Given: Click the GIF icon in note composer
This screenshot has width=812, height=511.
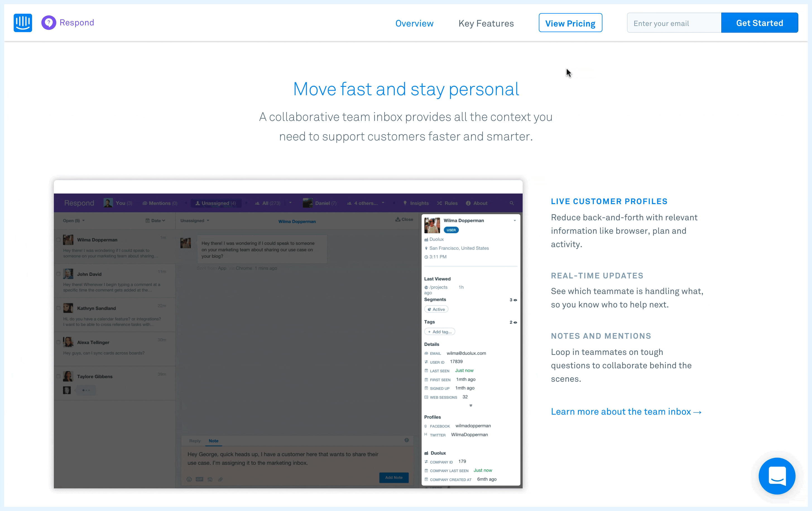Looking at the screenshot, I should point(199,479).
